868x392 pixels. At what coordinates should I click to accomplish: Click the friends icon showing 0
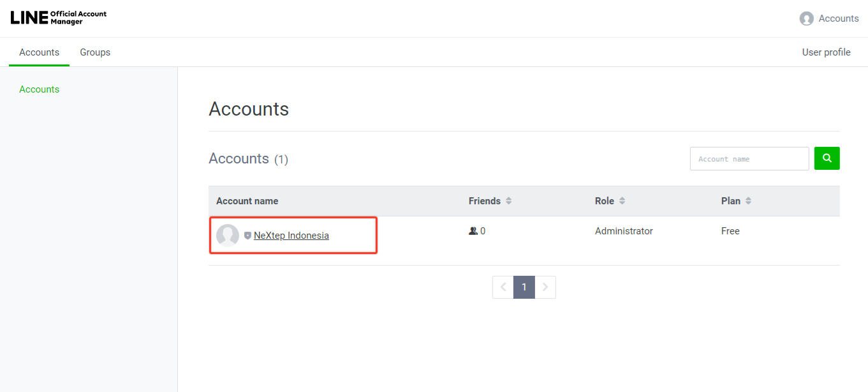473,231
